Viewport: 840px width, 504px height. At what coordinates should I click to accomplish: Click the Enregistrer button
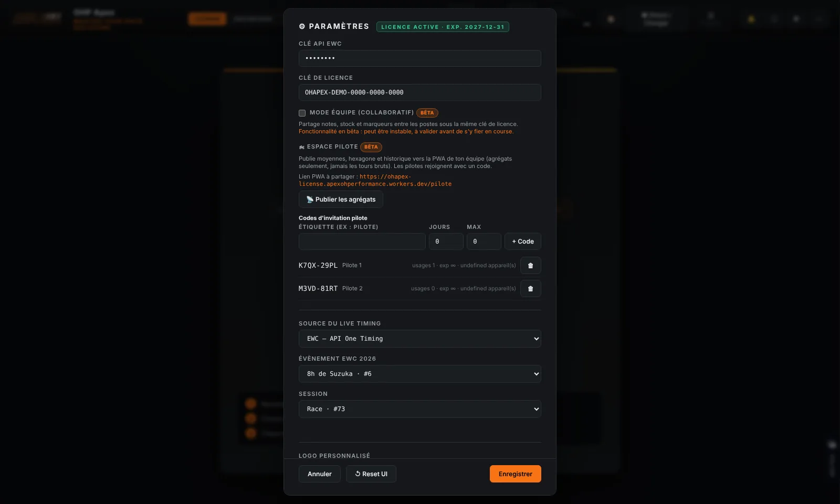click(516, 474)
